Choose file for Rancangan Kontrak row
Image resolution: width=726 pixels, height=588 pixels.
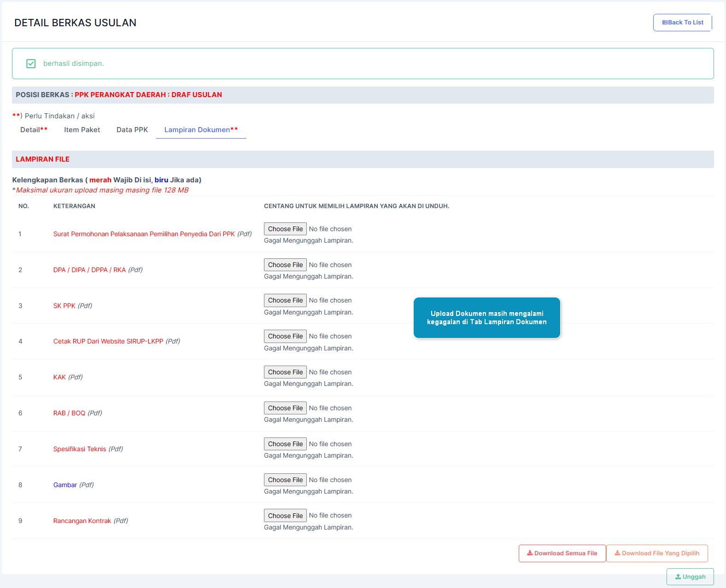tap(285, 516)
